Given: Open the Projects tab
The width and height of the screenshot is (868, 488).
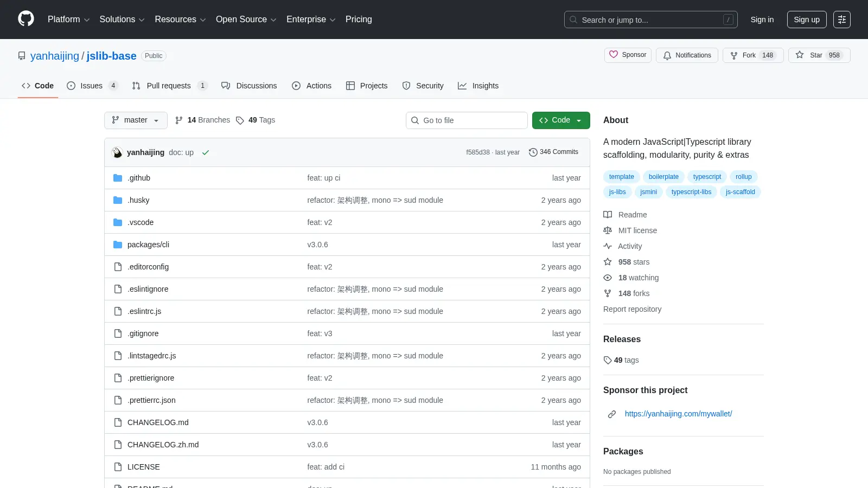Looking at the screenshot, I should tap(367, 86).
